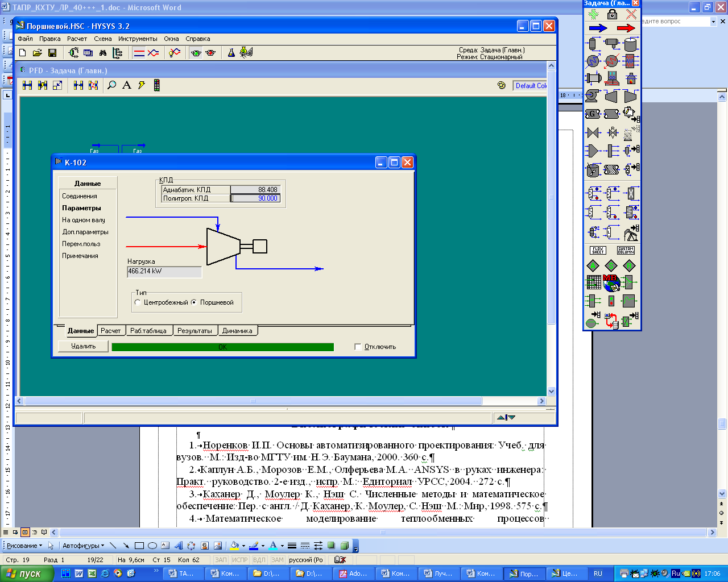Open the Расчет menu in HYSYS
Screen dimensions: 728x582
pos(77,39)
